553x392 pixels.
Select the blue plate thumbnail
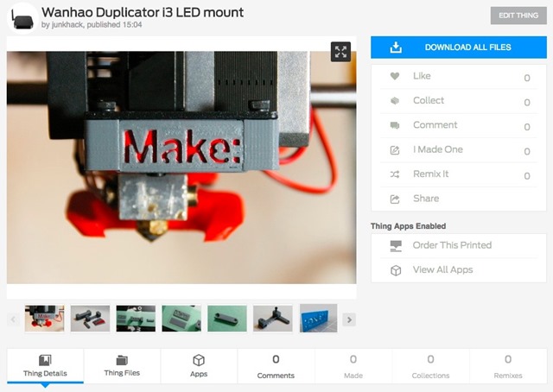[319, 319]
